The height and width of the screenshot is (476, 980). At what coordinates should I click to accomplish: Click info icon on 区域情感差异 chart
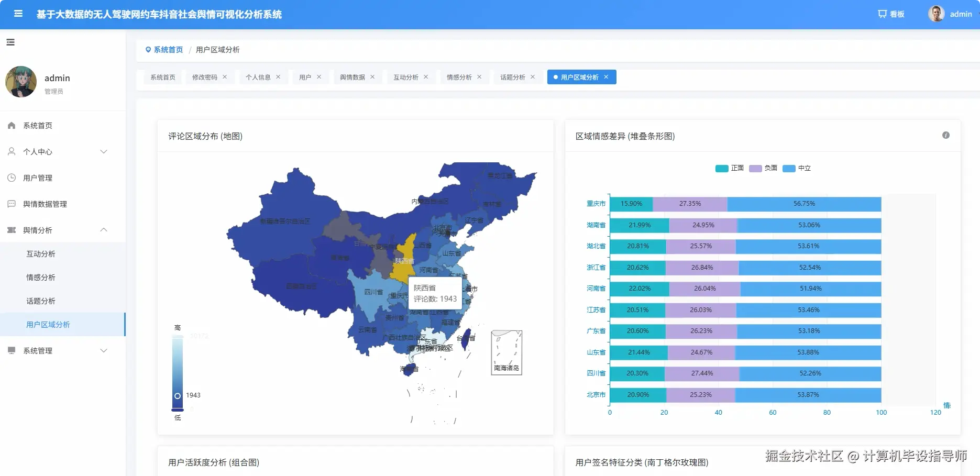coord(946,135)
